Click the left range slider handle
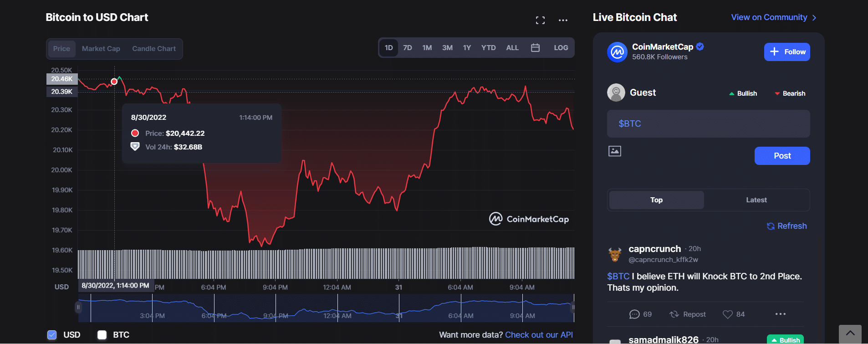Screen dimensions: 868x344 (x=78, y=308)
